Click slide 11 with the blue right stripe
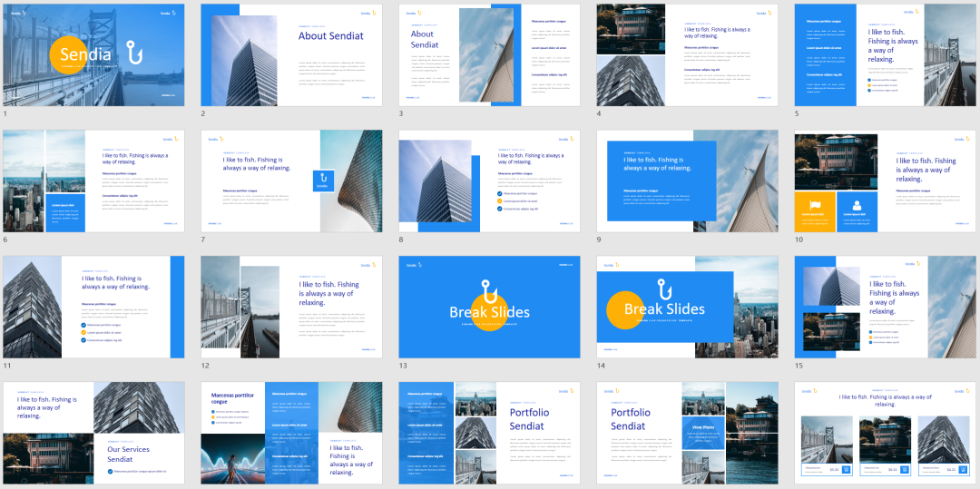 93,307
